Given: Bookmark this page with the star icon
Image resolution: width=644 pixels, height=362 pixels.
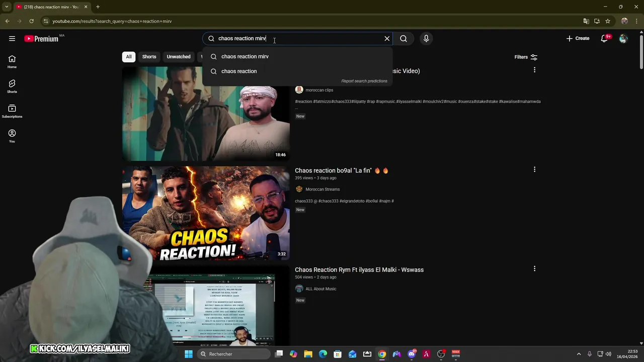Looking at the screenshot, I should (608, 21).
